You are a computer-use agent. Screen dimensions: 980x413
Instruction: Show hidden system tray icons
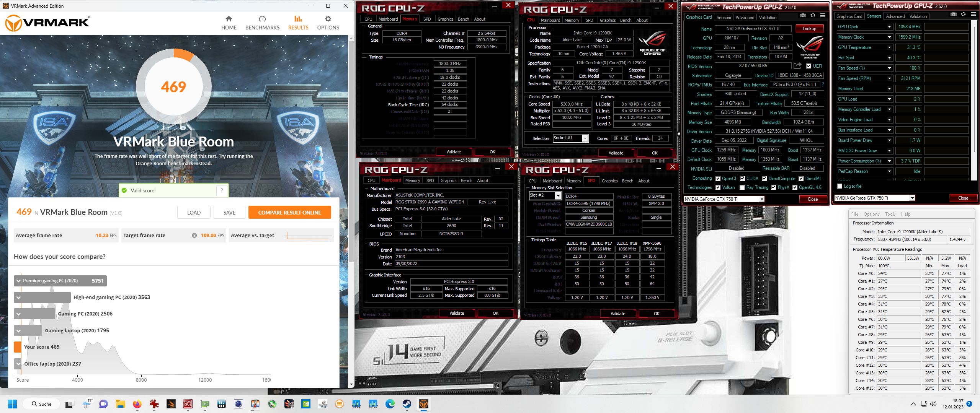pos(913,404)
